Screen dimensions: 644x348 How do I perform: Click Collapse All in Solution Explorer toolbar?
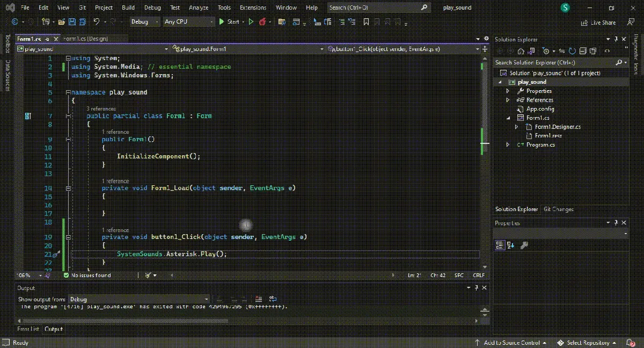pos(583,51)
